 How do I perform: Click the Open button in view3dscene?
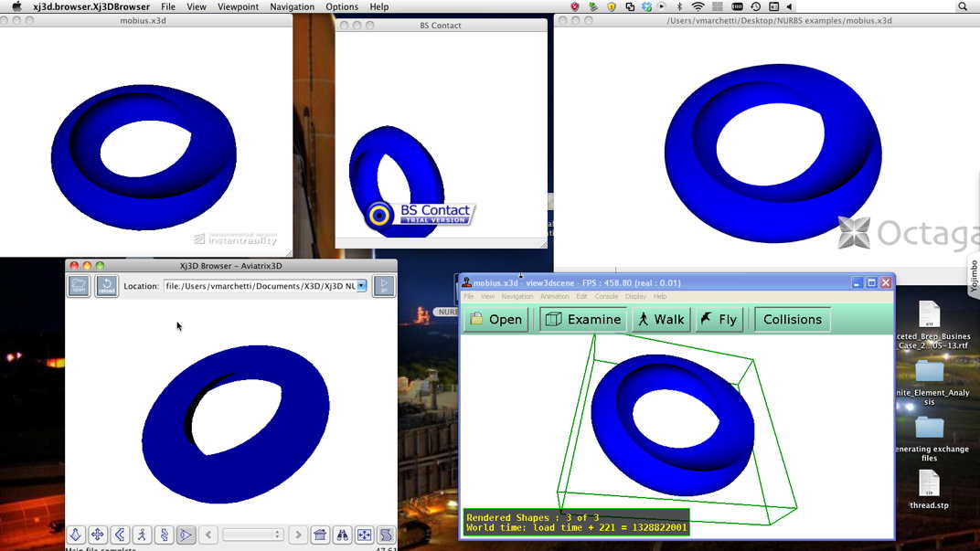coord(496,319)
